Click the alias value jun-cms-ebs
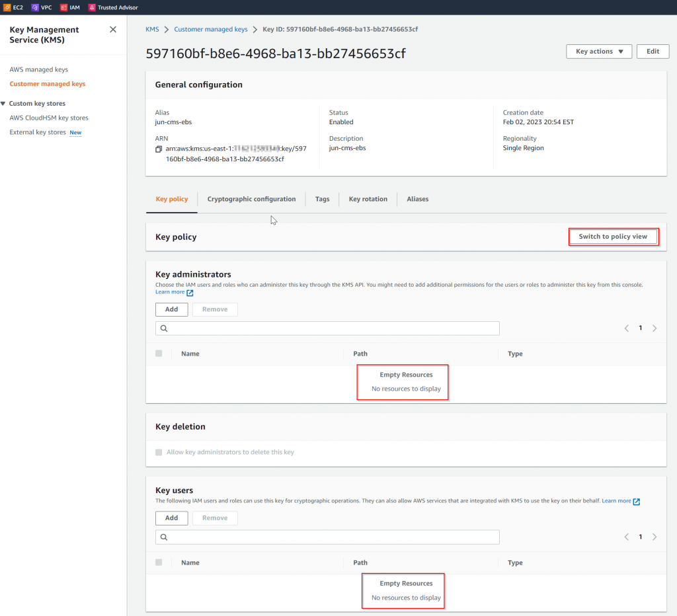Screen dimensions: 677x616 173,122
